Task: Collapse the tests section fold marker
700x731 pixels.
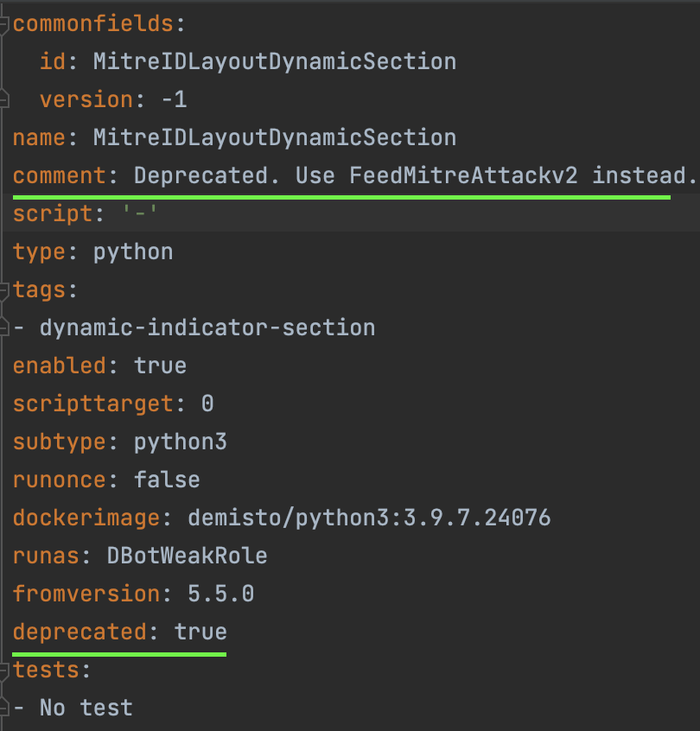Action: pos(6,671)
